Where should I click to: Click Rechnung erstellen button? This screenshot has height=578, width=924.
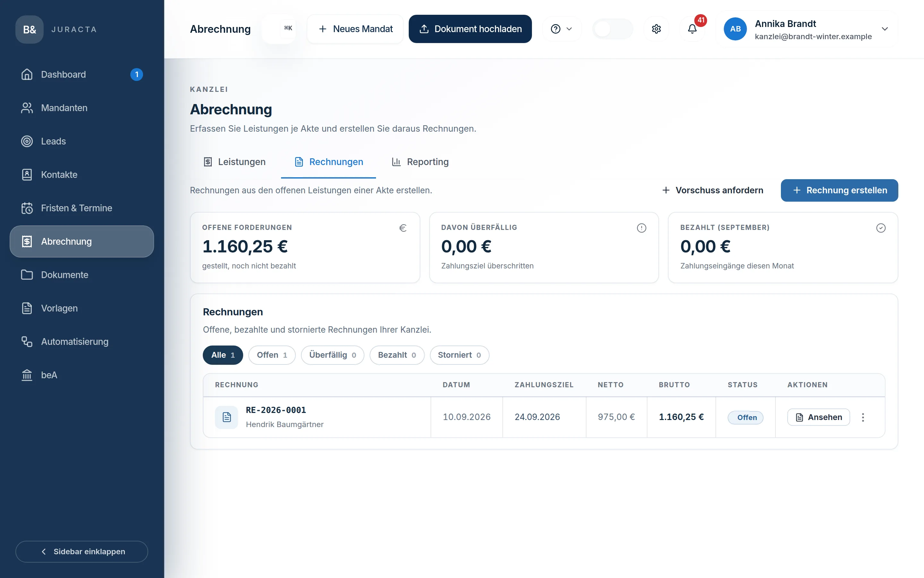[x=839, y=190]
